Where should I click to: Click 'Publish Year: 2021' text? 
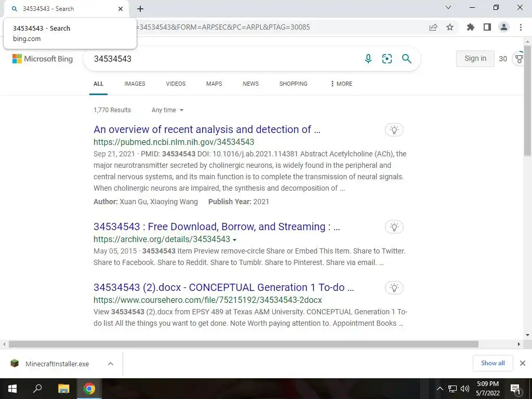[x=238, y=202]
